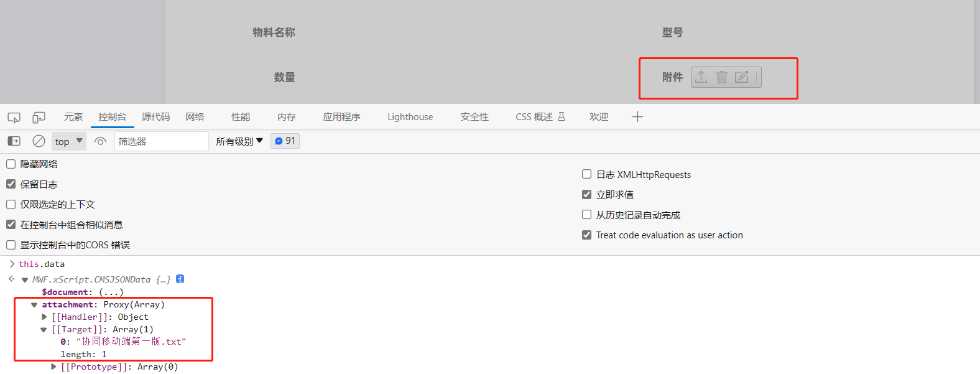
Task: Enable 日志 XMLHttpRequests checkbox
Action: point(586,174)
